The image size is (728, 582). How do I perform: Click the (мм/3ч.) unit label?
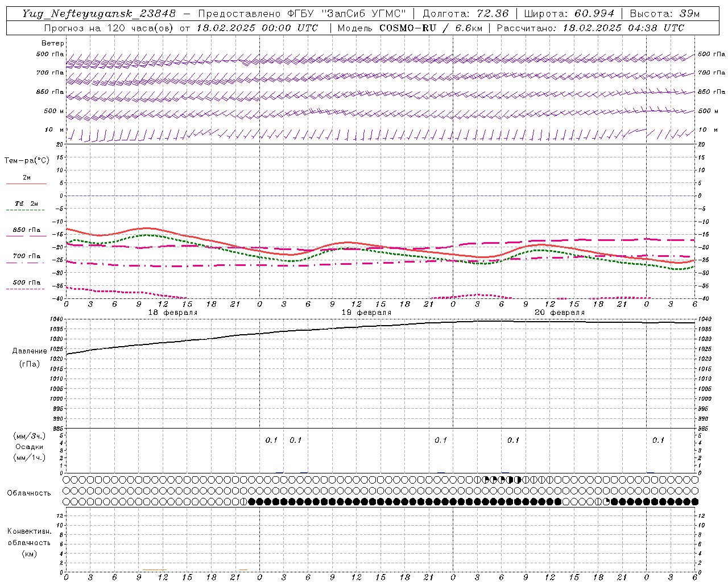click(30, 436)
